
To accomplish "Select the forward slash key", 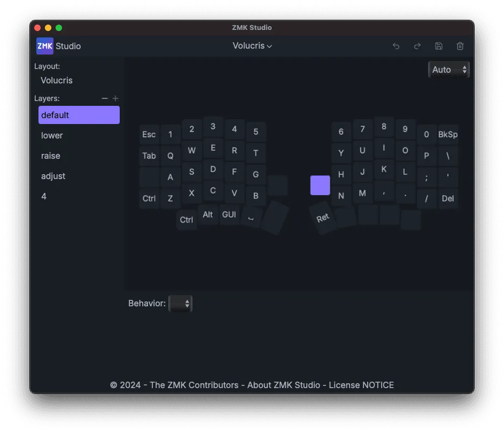I will pos(427,198).
